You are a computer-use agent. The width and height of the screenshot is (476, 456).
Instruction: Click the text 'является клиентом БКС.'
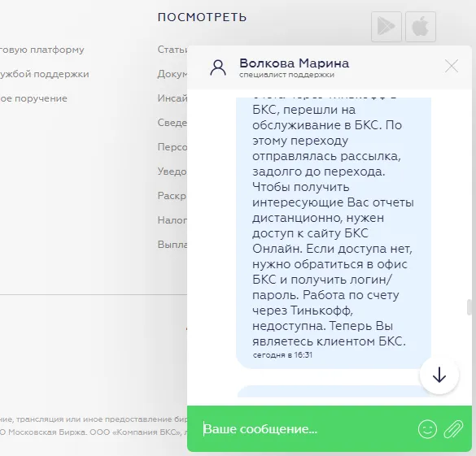click(x=329, y=341)
